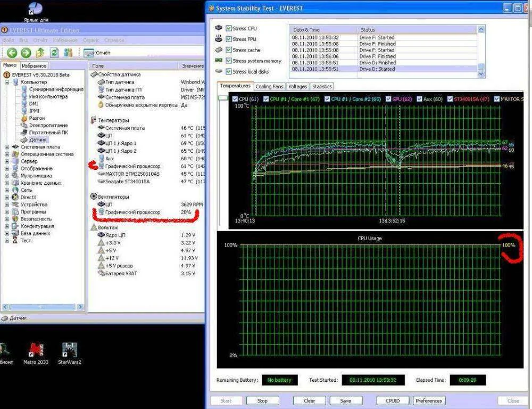Select the 'Ярлык для' desktop shortcut icon

pos(36,12)
